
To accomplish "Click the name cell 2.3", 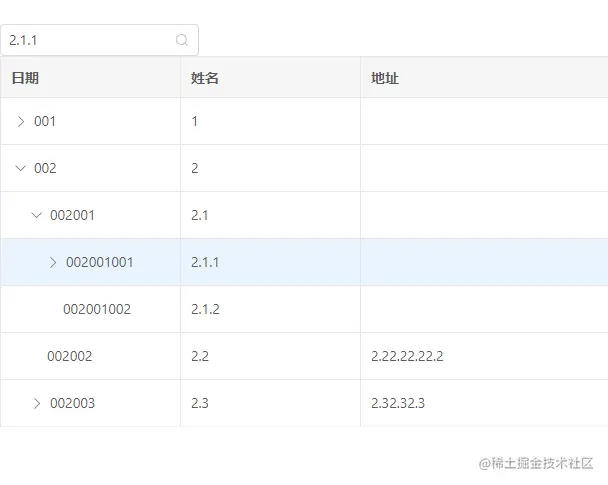I will (270, 403).
